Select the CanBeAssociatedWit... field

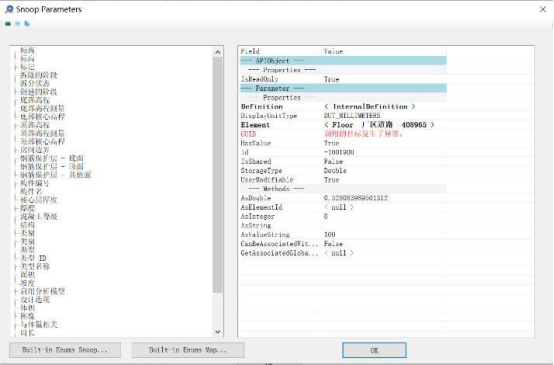pyautogui.click(x=279, y=244)
